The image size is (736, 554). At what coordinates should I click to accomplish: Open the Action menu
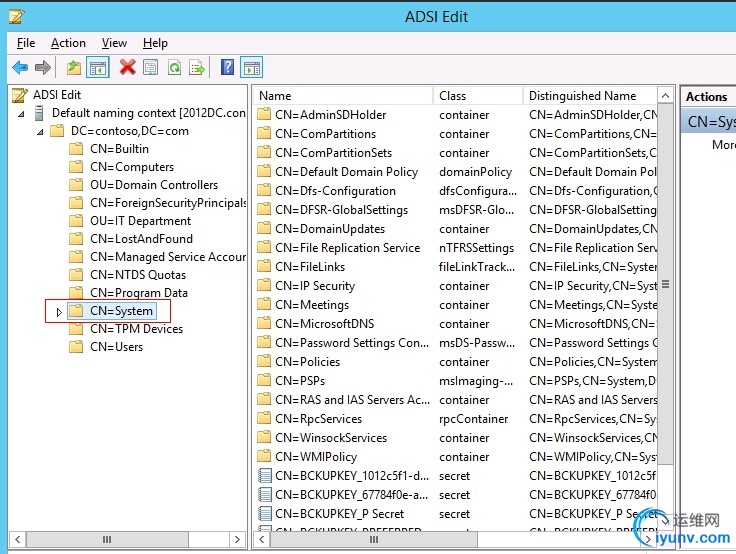point(68,43)
